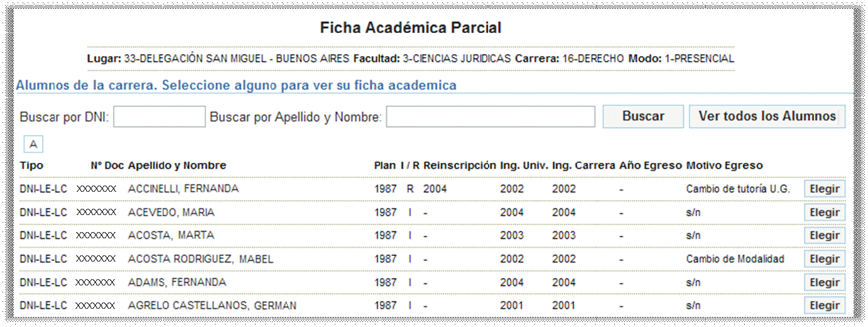Click the Motivo Egreso column header
Screen dimensions: 868x327
point(724,165)
